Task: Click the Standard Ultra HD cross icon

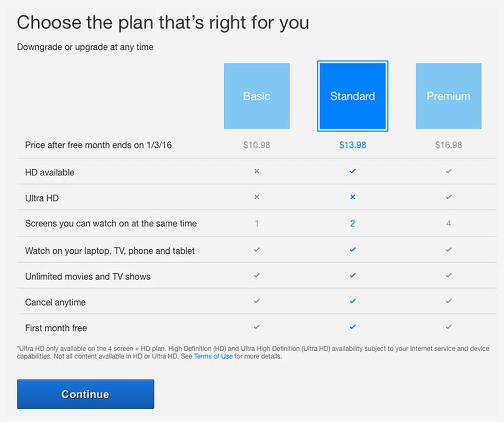Action: pos(353,197)
